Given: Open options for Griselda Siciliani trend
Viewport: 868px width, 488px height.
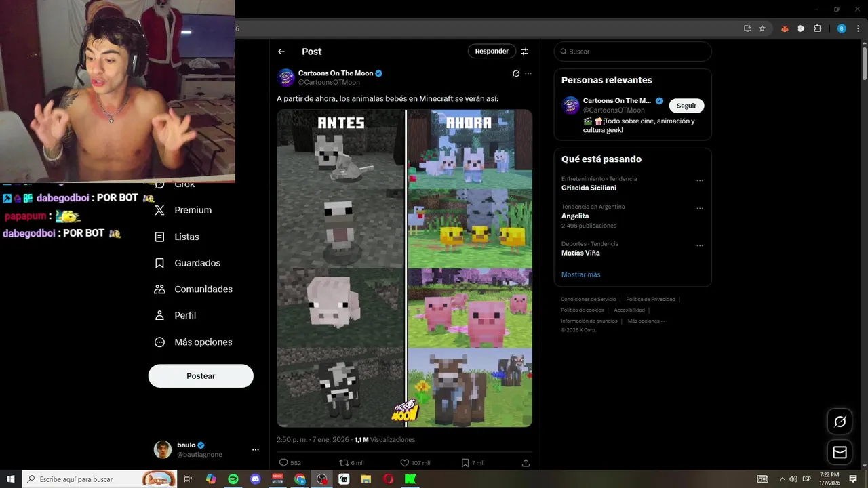Looking at the screenshot, I should (x=700, y=180).
